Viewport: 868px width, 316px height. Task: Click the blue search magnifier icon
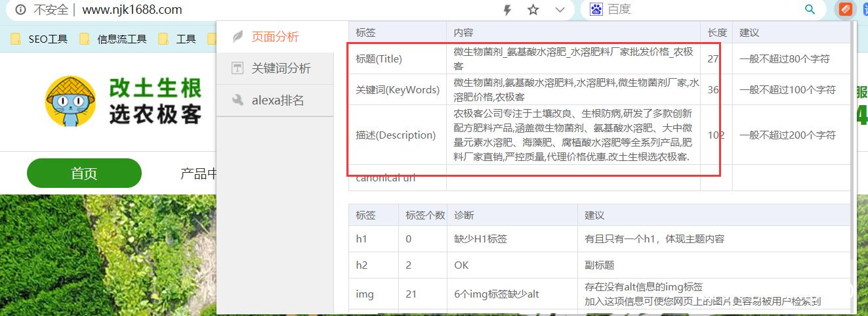point(810,9)
